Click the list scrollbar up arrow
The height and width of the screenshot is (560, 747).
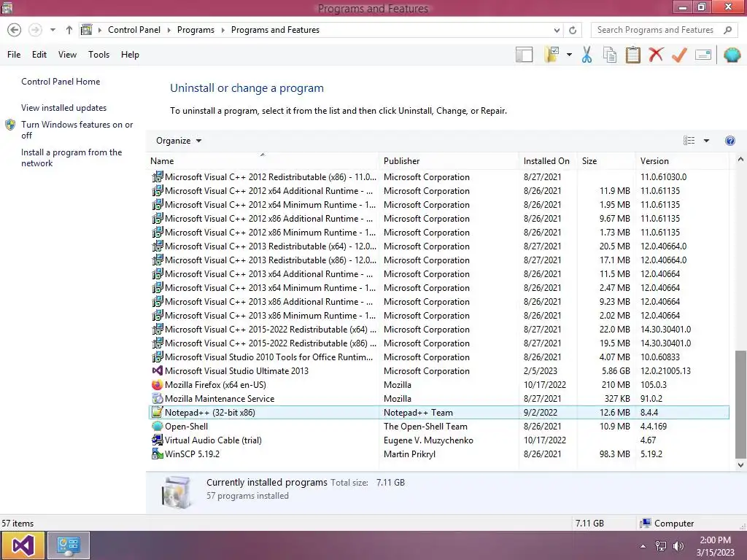pos(740,160)
